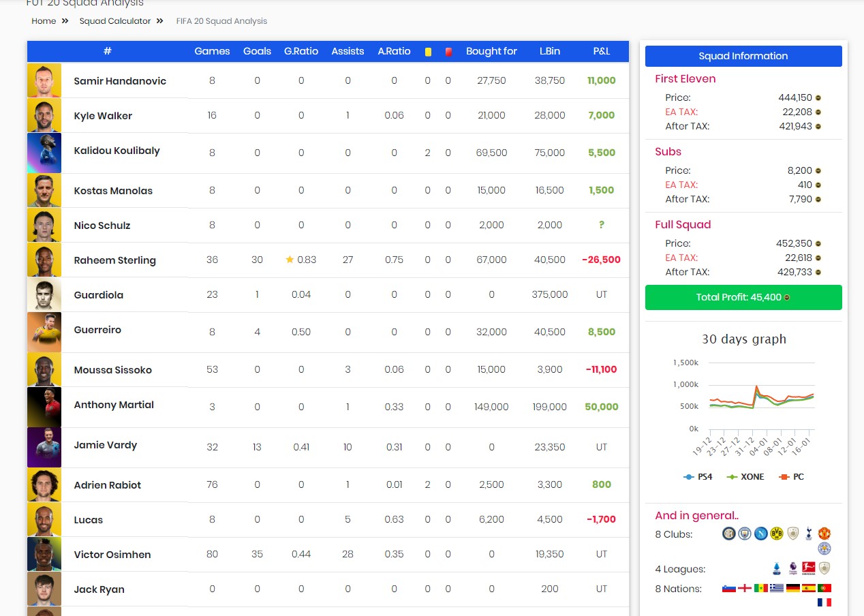Click the Spain flag

[x=809, y=588]
